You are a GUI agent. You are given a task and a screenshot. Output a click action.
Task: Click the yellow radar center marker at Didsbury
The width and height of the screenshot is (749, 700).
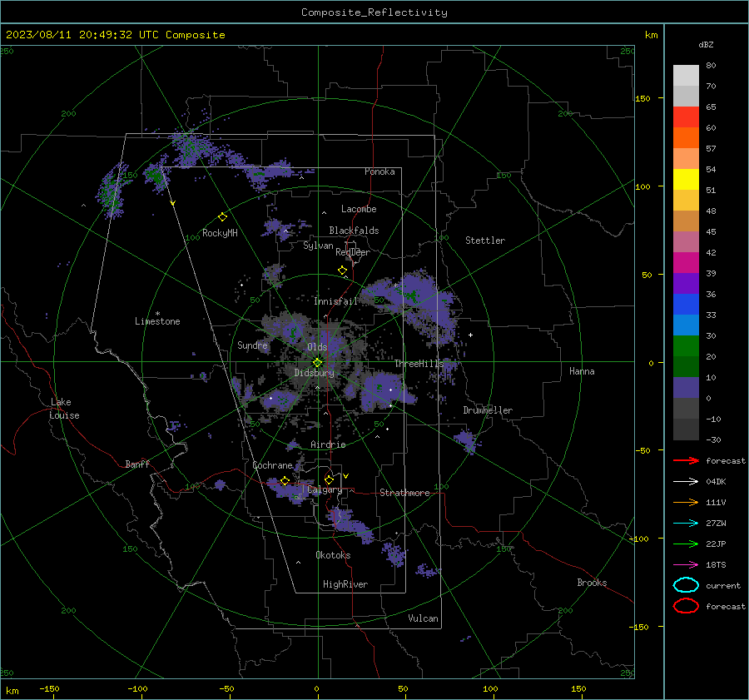tap(318, 362)
